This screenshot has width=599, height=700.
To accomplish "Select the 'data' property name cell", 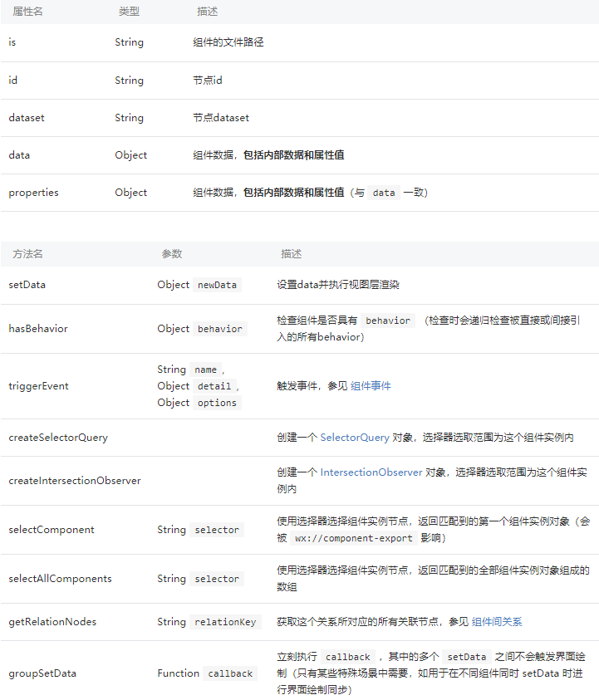I will click(19, 155).
